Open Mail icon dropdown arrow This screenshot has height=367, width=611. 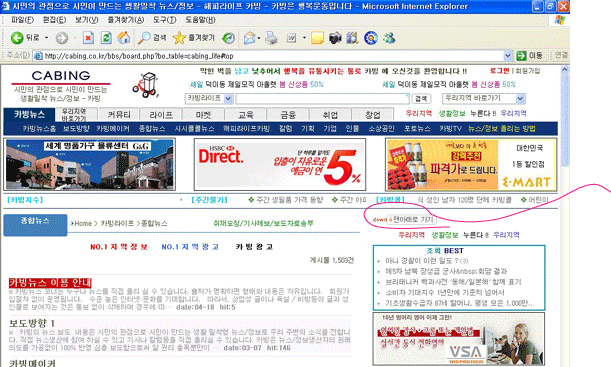259,38
